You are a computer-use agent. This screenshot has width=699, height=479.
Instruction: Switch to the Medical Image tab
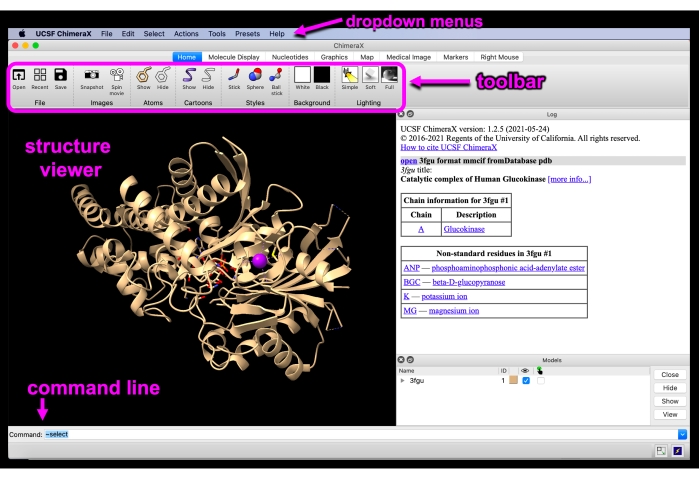point(408,57)
